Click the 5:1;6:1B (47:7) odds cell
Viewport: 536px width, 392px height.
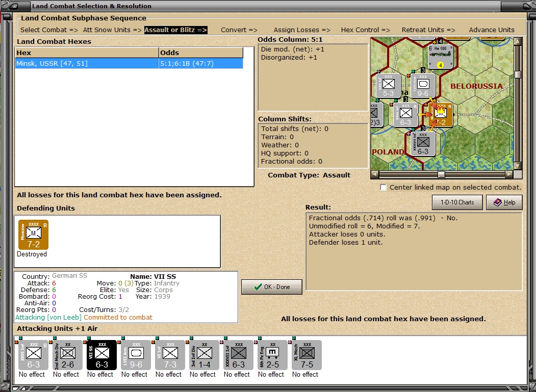pyautogui.click(x=201, y=63)
